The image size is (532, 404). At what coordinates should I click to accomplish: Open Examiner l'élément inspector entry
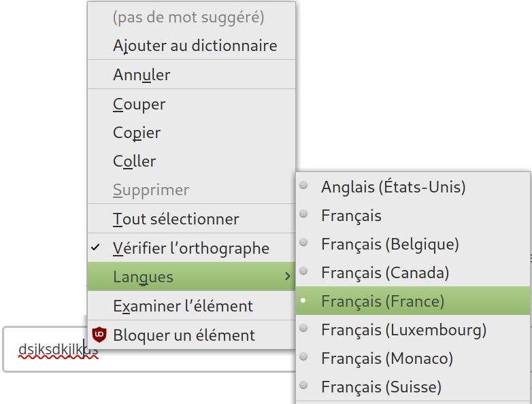(182, 306)
